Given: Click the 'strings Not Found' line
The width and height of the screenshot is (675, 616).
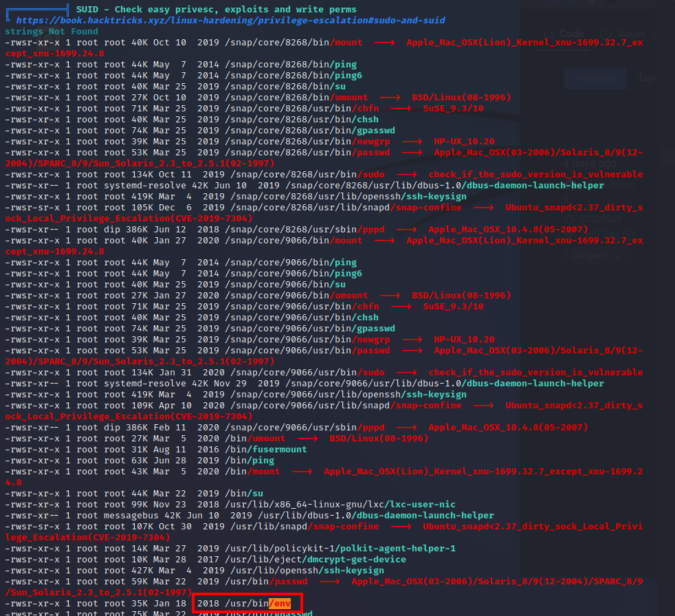Looking at the screenshot, I should pos(52,32).
